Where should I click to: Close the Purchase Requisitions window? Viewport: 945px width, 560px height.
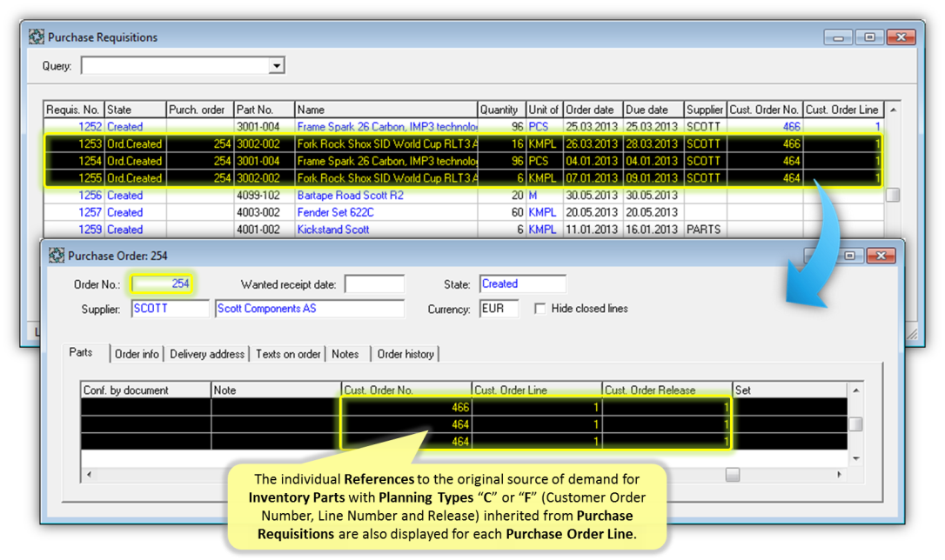click(901, 37)
